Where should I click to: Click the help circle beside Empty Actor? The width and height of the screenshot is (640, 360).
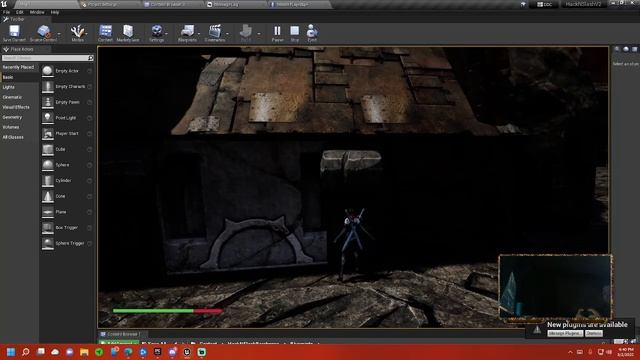(89, 71)
